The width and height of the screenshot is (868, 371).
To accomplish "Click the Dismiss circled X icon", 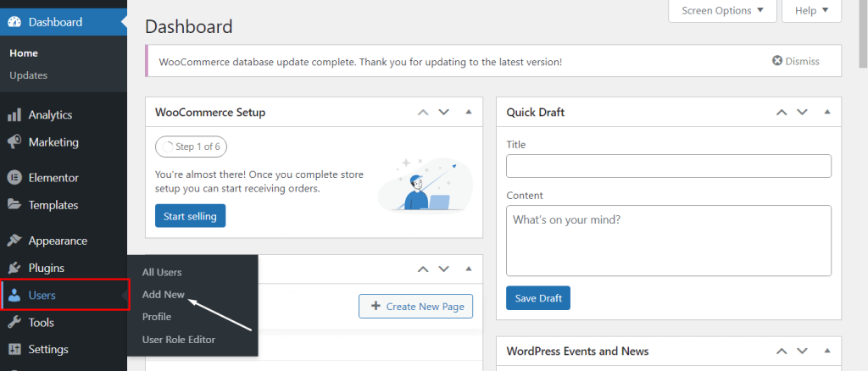I will [777, 61].
